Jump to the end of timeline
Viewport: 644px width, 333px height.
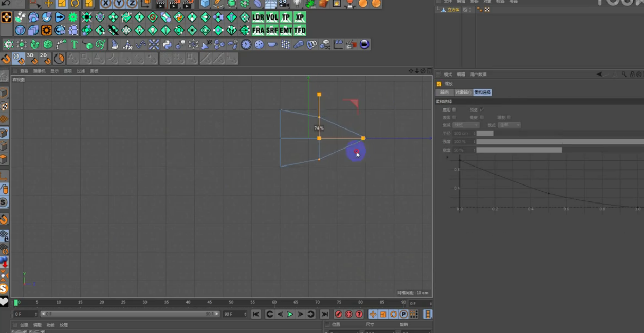point(324,314)
